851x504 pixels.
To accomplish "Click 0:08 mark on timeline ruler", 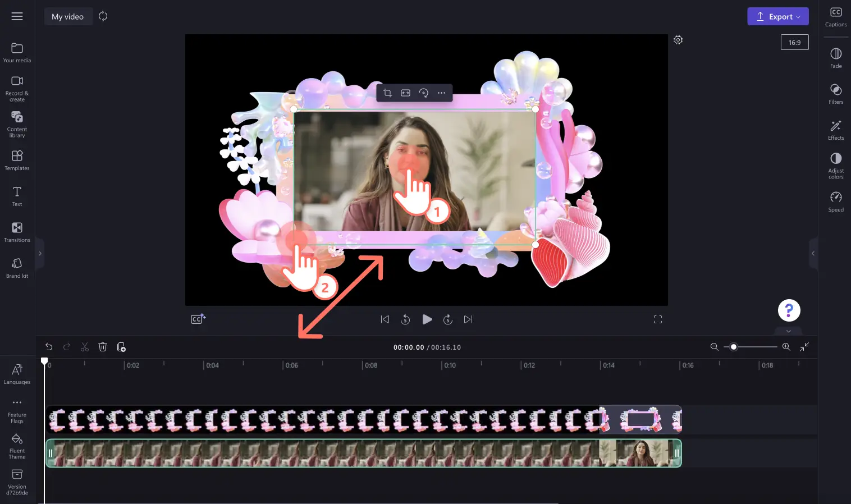I will tap(370, 365).
